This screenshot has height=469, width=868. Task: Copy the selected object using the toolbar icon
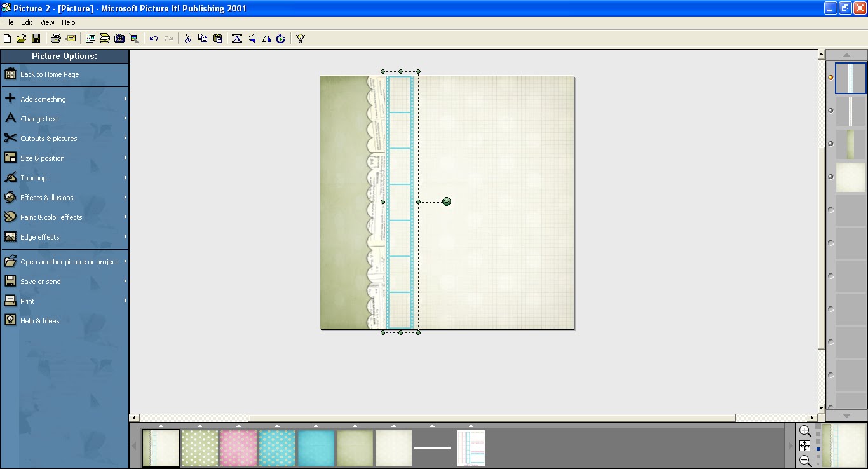pos(203,38)
